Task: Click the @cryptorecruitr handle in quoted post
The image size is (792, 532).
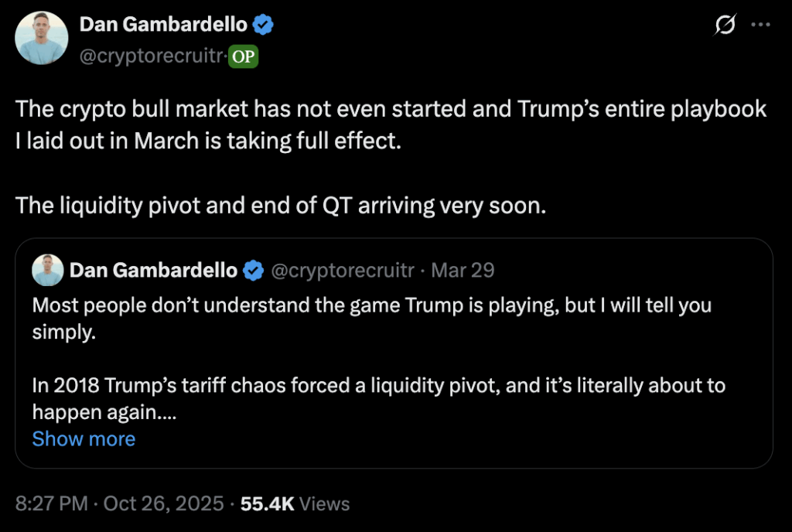Action: pos(343,270)
